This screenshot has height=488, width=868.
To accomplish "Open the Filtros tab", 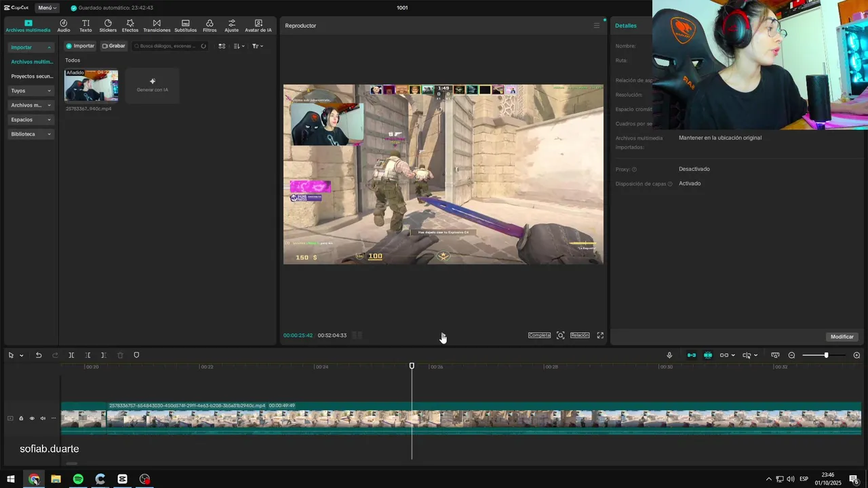I will coord(210,26).
